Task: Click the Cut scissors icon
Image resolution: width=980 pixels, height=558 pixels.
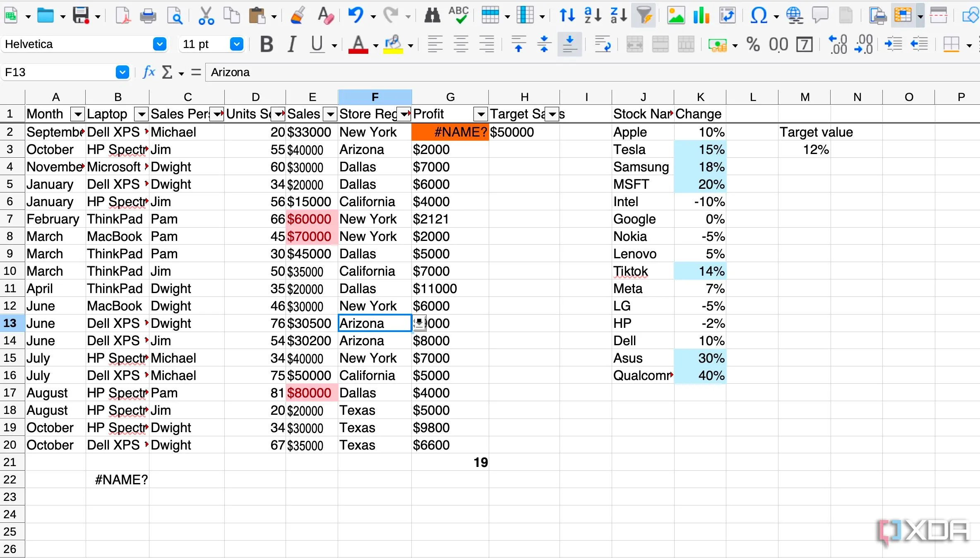Action: point(206,16)
